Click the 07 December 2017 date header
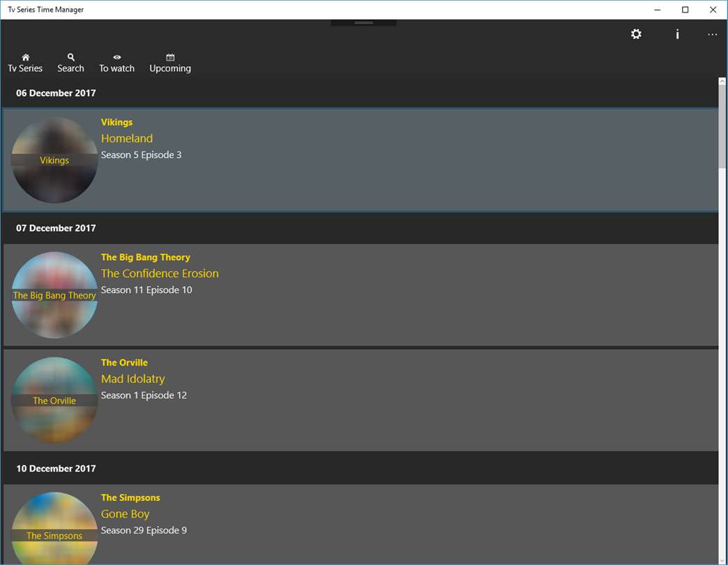This screenshot has width=728, height=565. pyautogui.click(x=56, y=228)
